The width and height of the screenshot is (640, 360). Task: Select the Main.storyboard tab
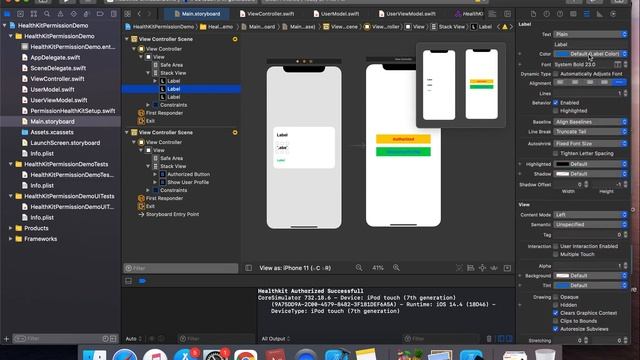coord(197,14)
